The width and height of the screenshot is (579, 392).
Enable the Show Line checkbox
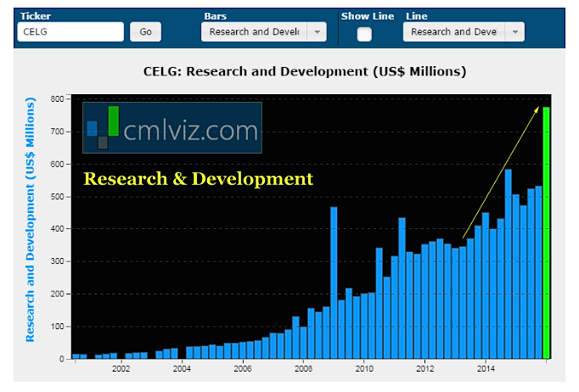(x=364, y=34)
